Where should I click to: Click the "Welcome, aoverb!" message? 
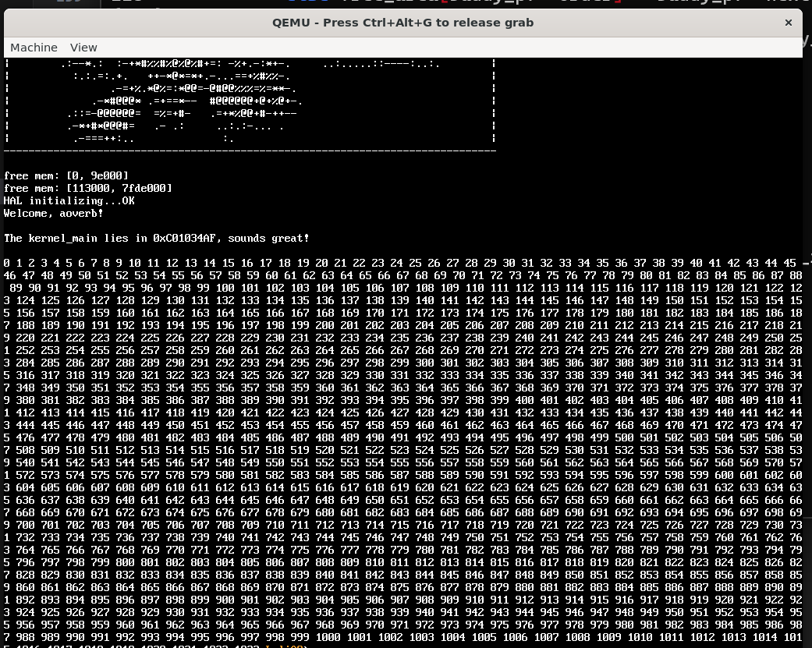53,213
